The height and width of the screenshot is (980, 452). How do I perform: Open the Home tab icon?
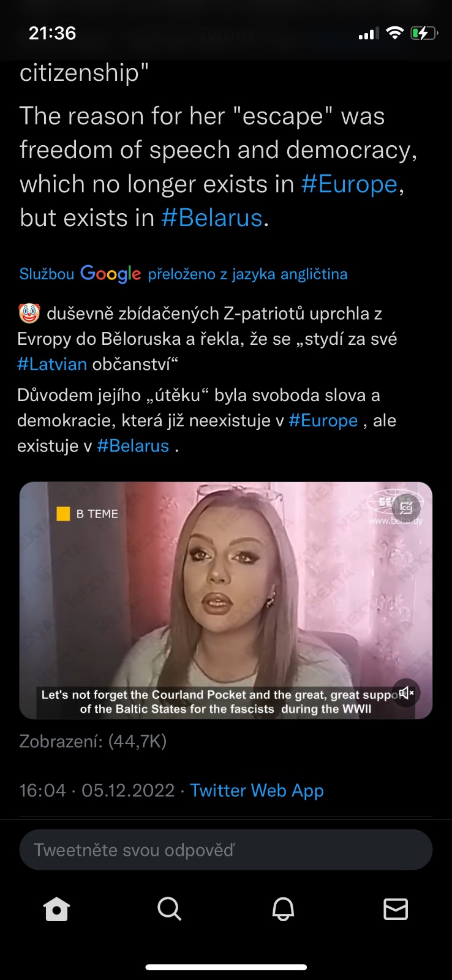pos(57,909)
